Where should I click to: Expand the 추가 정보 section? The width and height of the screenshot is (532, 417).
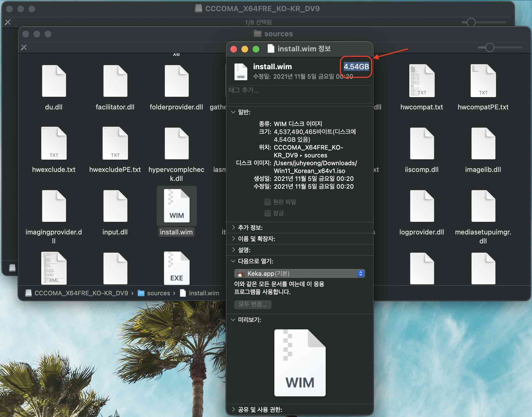[x=233, y=227]
